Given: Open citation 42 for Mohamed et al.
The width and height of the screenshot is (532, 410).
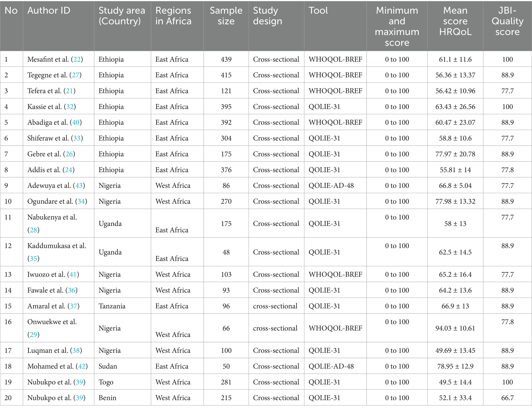Looking at the screenshot, I should [x=82, y=366].
